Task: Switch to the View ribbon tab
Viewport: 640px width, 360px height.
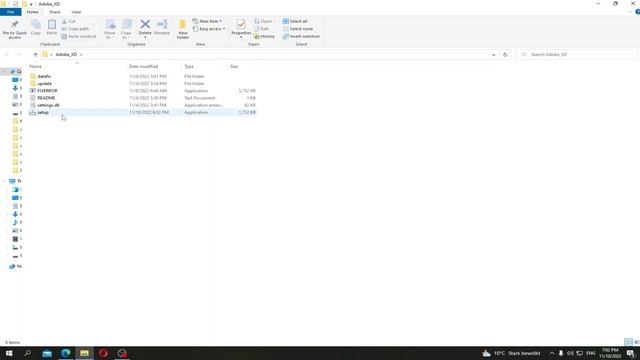Action: (x=76, y=12)
